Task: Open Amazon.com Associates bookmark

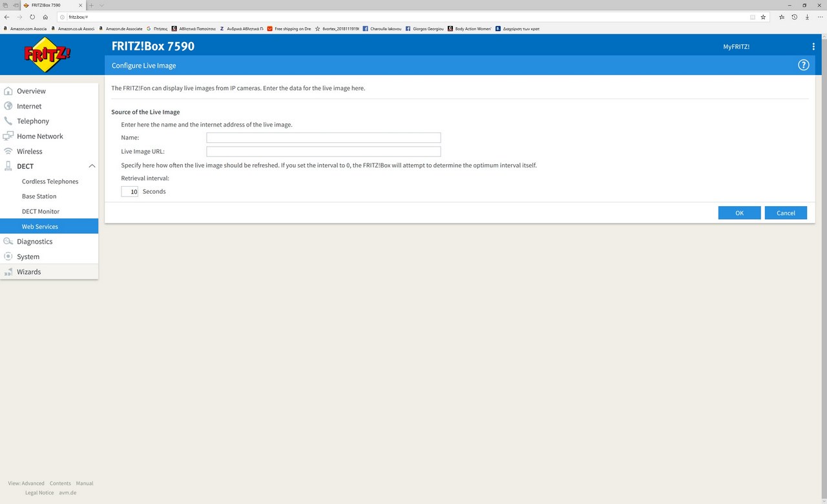Action: click(x=25, y=28)
